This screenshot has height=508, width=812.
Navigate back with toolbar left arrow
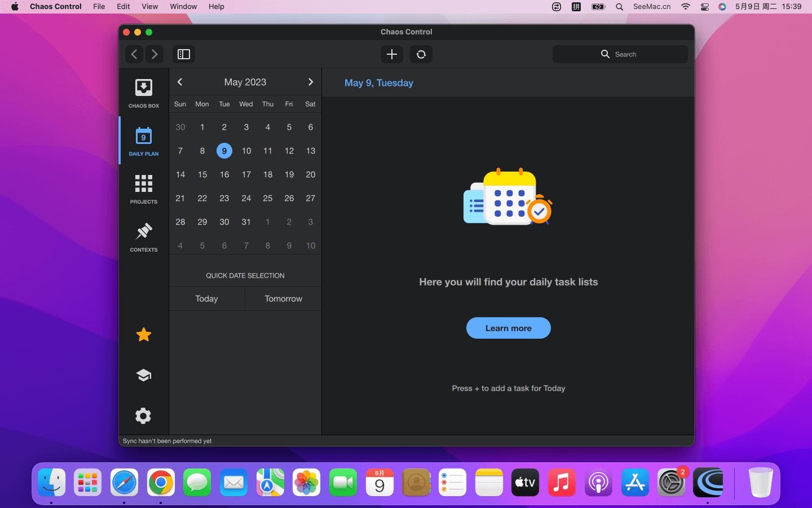(134, 54)
